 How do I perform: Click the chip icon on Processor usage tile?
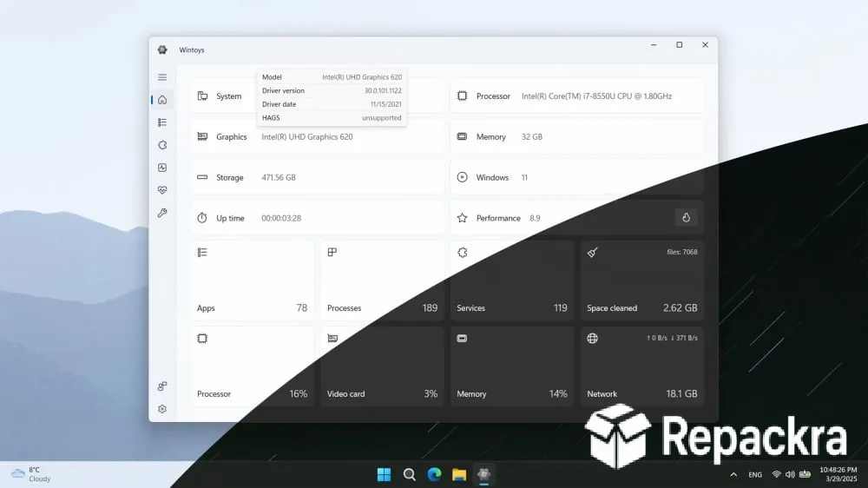pyautogui.click(x=202, y=338)
